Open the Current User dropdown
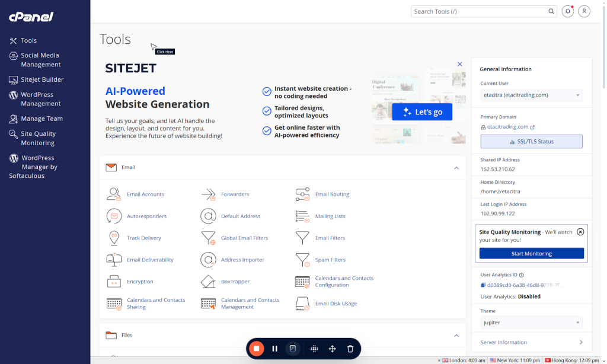 pos(531,95)
